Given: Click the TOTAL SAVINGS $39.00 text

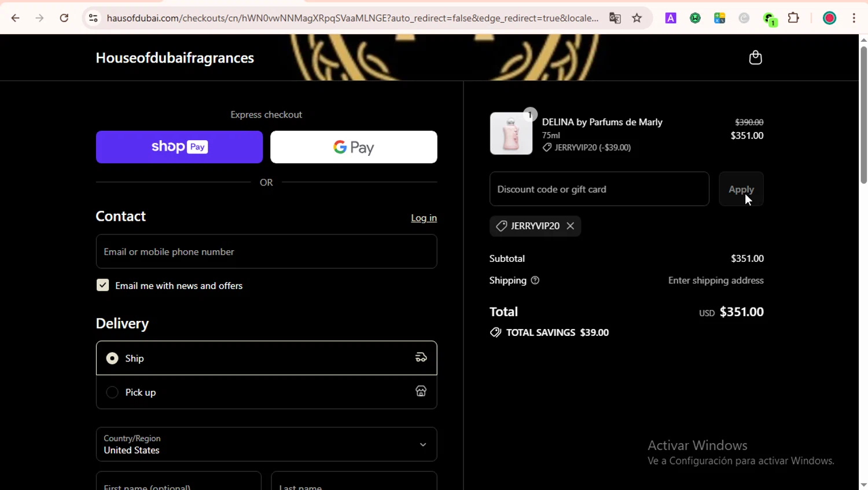Looking at the screenshot, I should click(557, 332).
